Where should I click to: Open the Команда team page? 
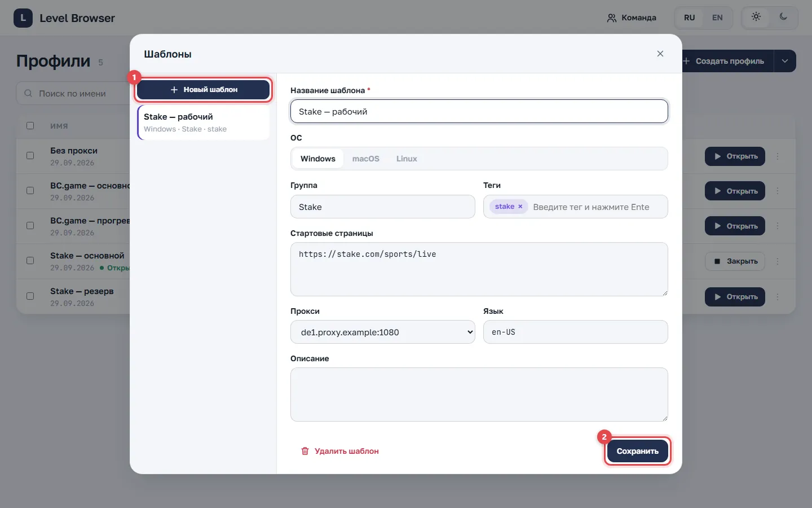[632, 17]
